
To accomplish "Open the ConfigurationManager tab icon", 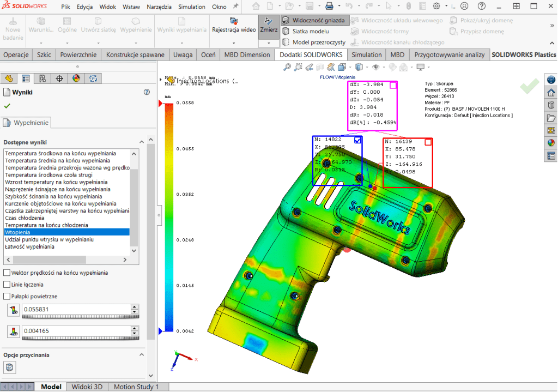I will tap(43, 79).
